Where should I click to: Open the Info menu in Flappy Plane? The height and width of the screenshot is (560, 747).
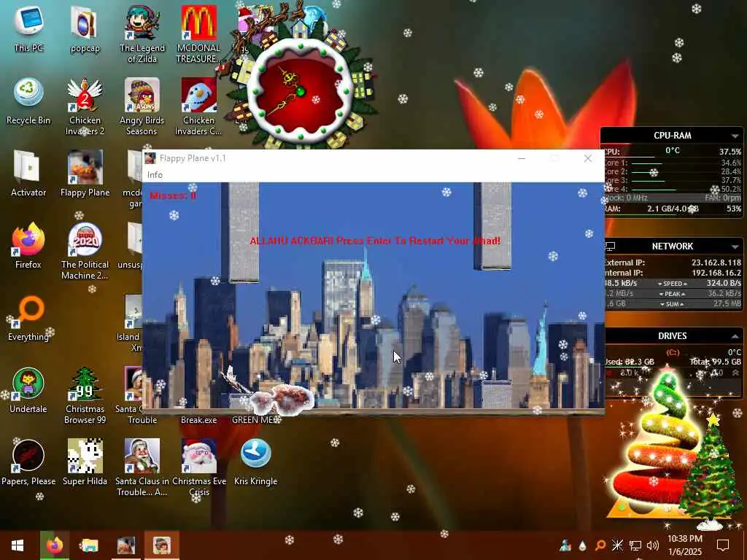[x=155, y=175]
